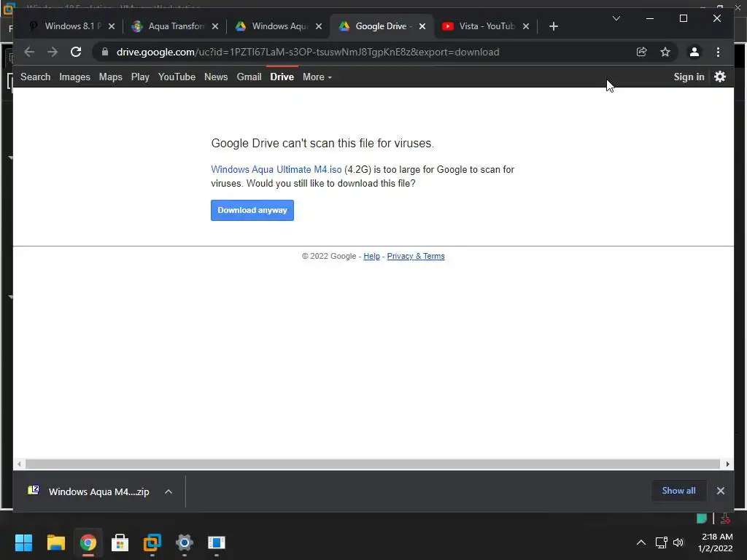747x560 pixels.
Task: Expand download item options chevron
Action: 169,491
